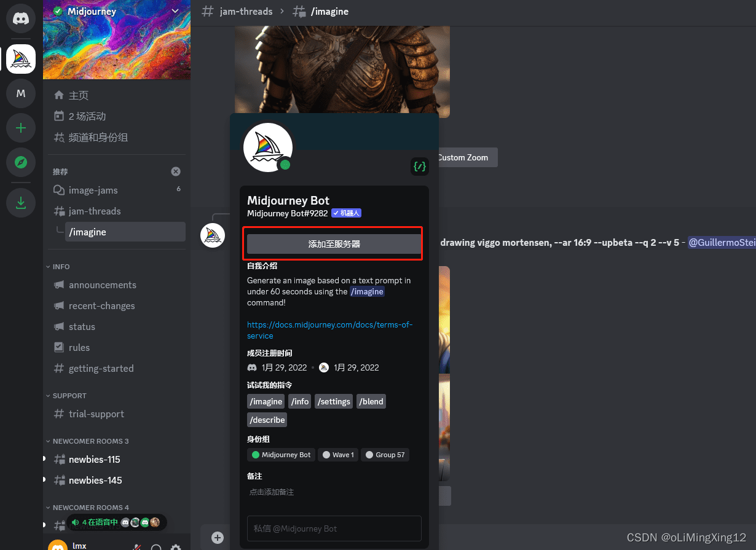Screen dimensions: 756x550
Task: Try the /describe command chip
Action: [267, 420]
